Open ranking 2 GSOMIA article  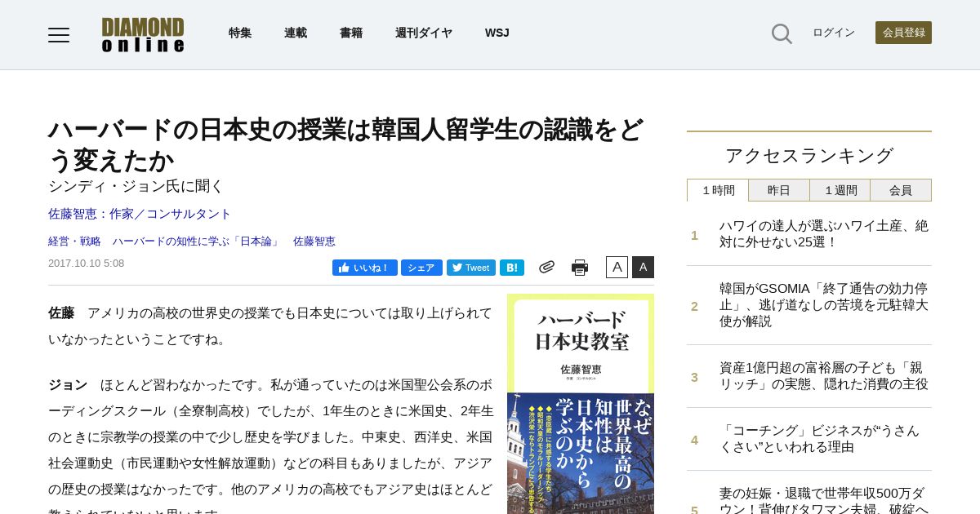click(x=824, y=305)
